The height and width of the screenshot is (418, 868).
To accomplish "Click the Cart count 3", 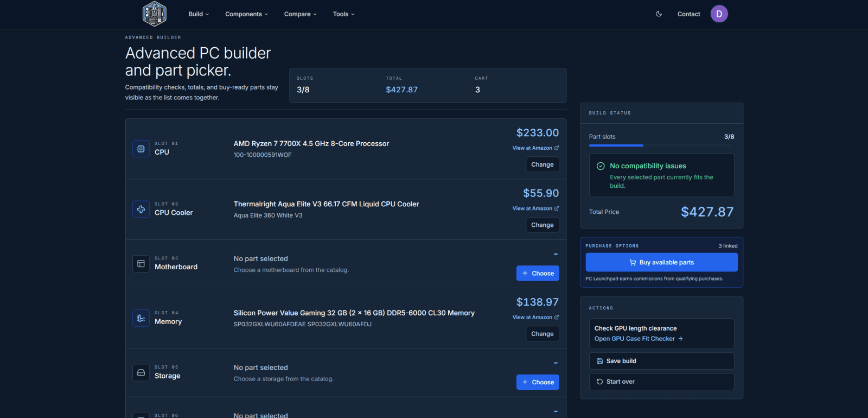I will point(477,90).
